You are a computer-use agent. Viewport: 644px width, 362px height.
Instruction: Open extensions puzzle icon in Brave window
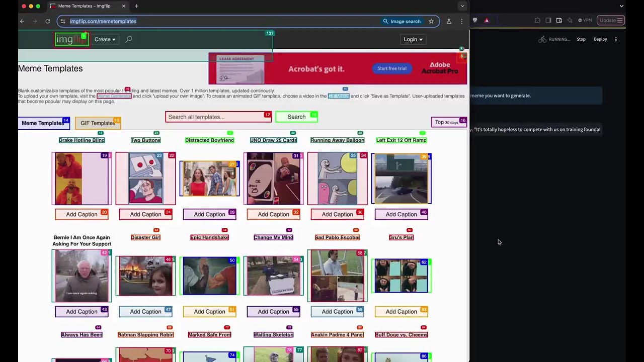click(x=537, y=20)
